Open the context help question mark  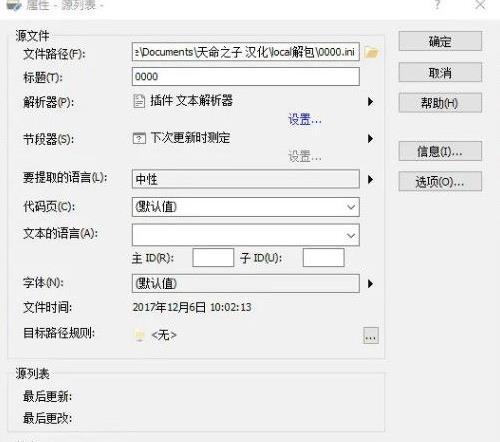pos(437,5)
